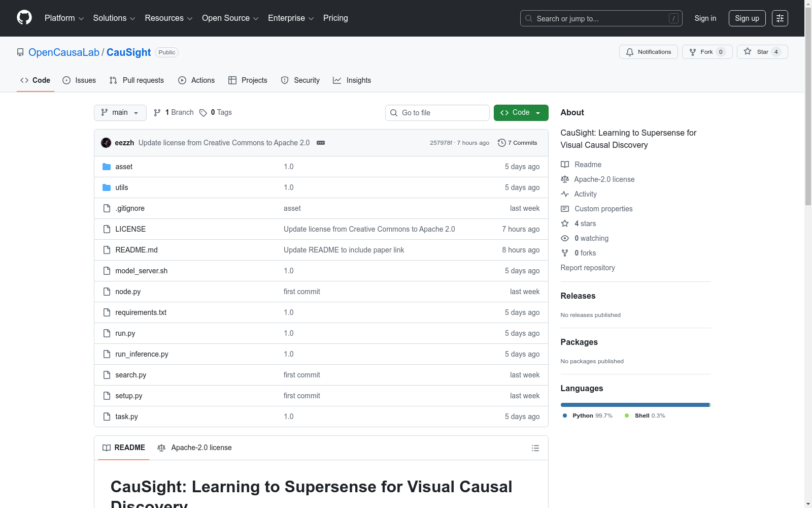Open the setup.py file
The width and height of the screenshot is (812, 508).
tap(129, 396)
